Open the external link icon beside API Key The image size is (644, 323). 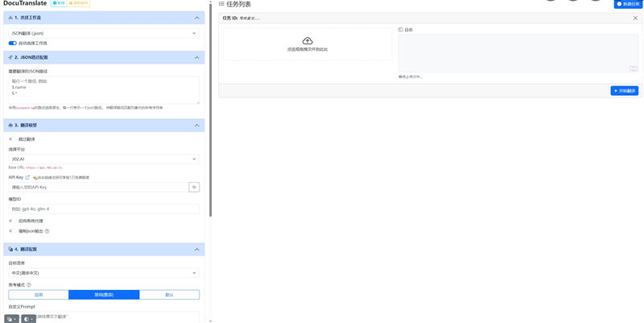(x=27, y=177)
